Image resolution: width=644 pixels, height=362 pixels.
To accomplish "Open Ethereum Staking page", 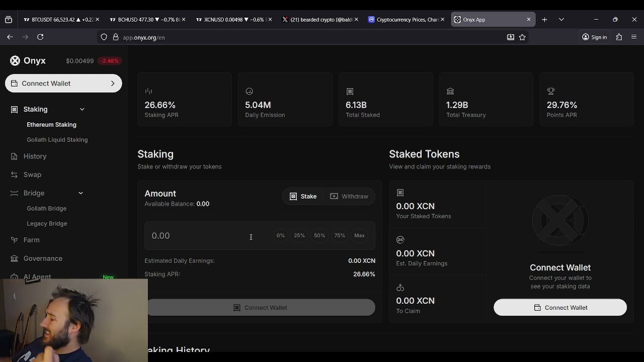I will click(51, 125).
